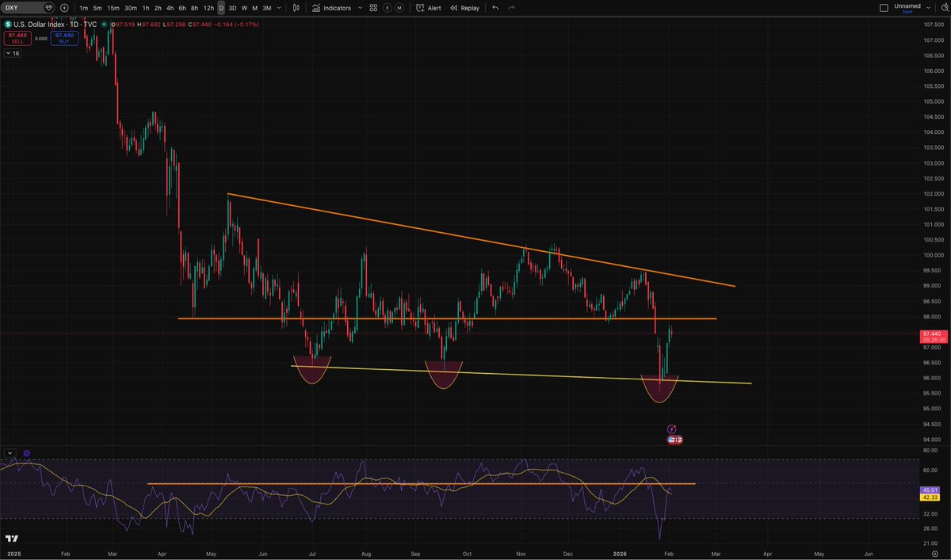Click the redo arrow

point(511,7)
